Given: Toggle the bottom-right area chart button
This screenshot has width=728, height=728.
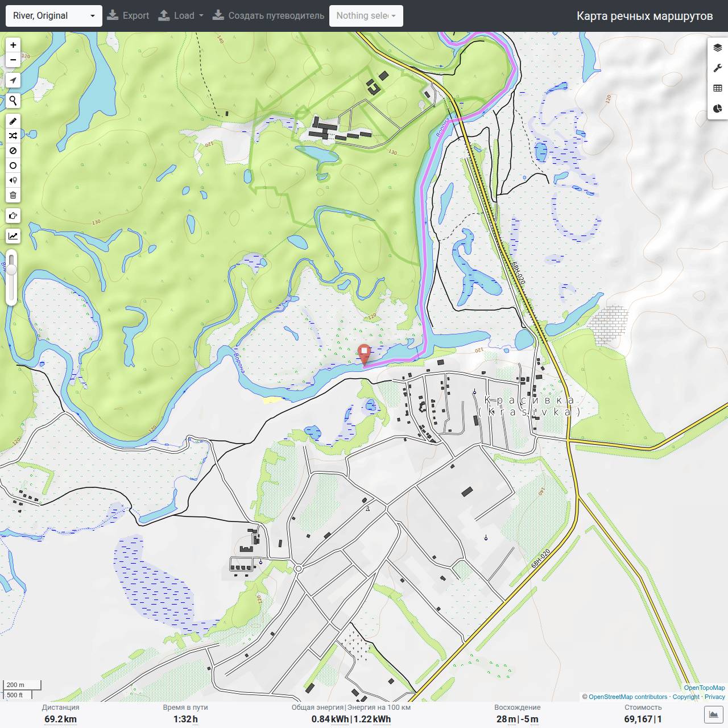Looking at the screenshot, I should (x=713, y=714).
